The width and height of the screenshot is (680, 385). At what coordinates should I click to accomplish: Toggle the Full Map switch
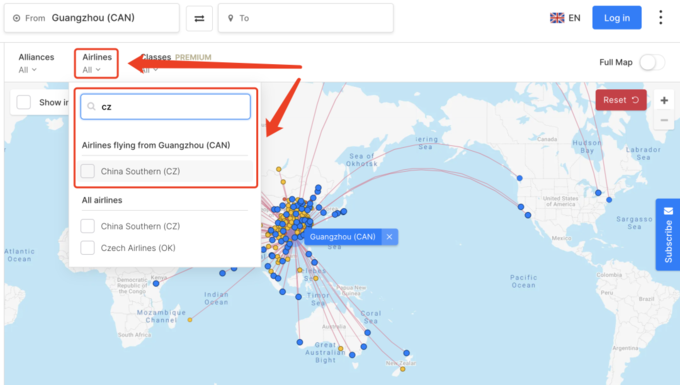(x=652, y=62)
